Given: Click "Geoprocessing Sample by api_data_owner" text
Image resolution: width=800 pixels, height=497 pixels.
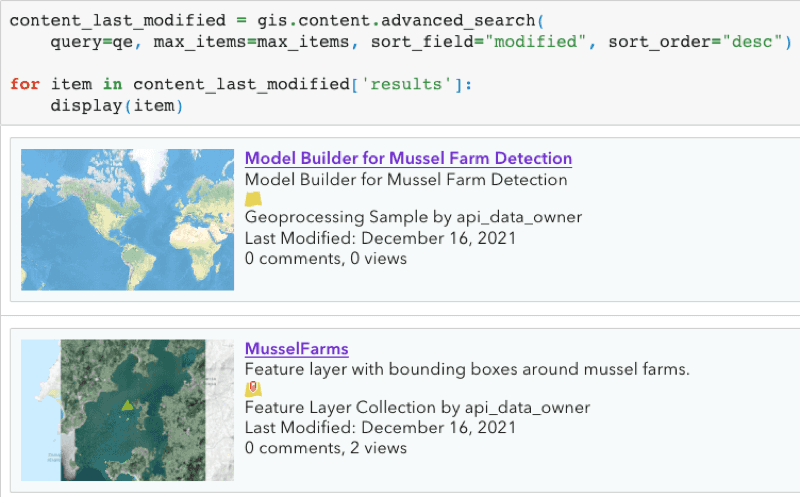Looking at the screenshot, I should pos(413,217).
